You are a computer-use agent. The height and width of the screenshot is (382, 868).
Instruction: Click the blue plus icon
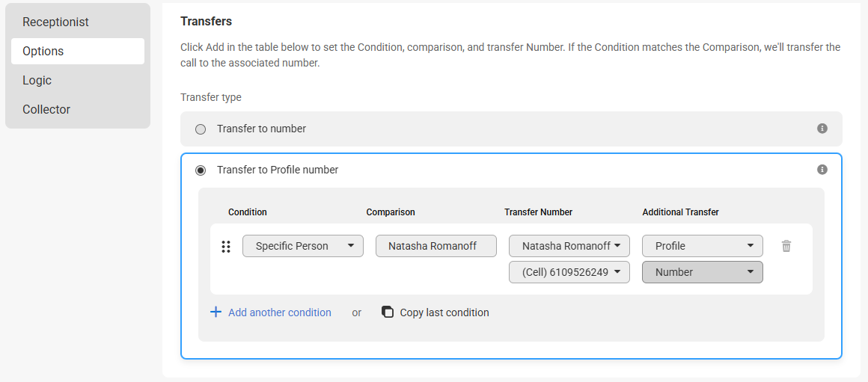[216, 312]
